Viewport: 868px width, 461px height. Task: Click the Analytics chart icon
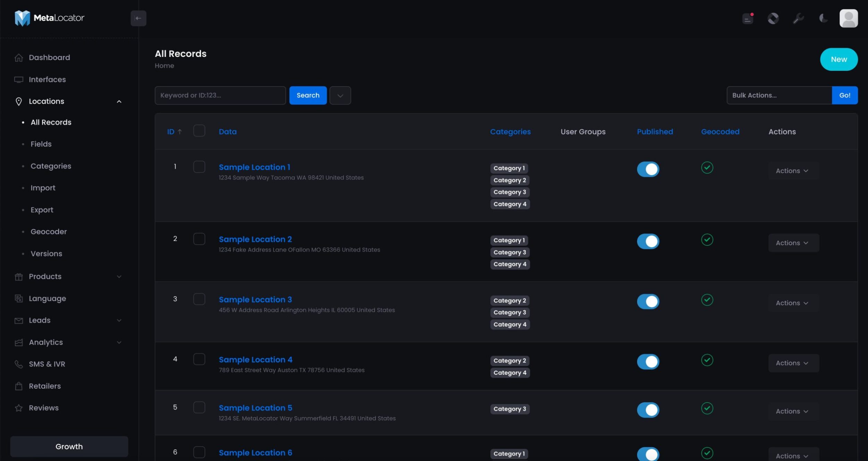[x=19, y=342]
